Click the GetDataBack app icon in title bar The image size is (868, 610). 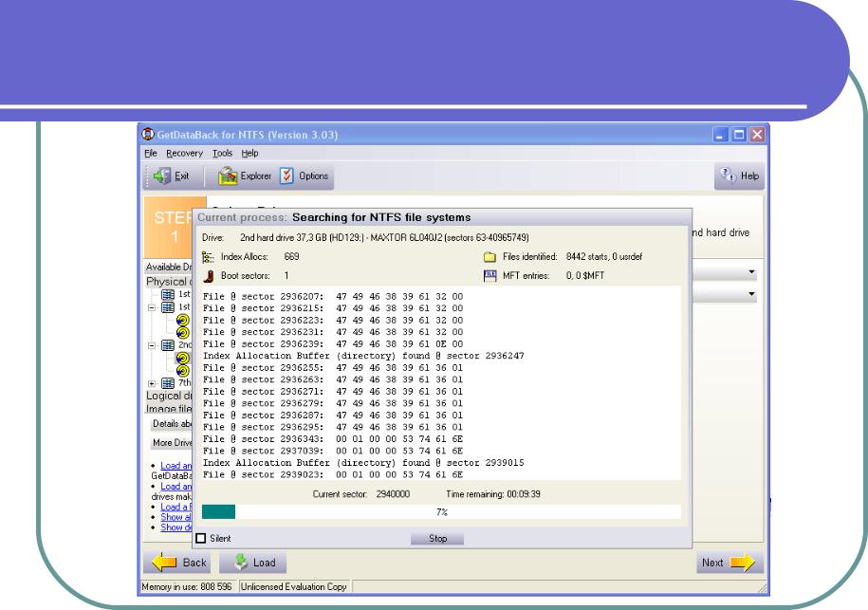[148, 134]
